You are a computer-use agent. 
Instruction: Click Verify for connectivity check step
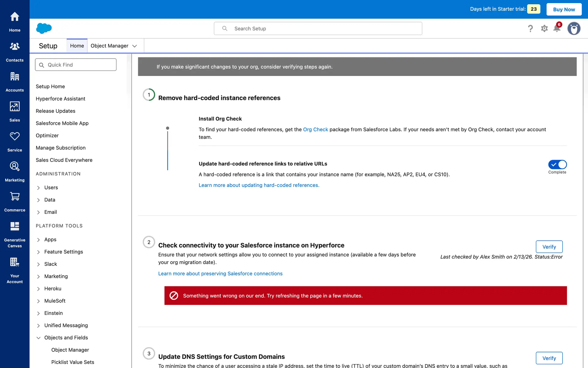tap(549, 247)
